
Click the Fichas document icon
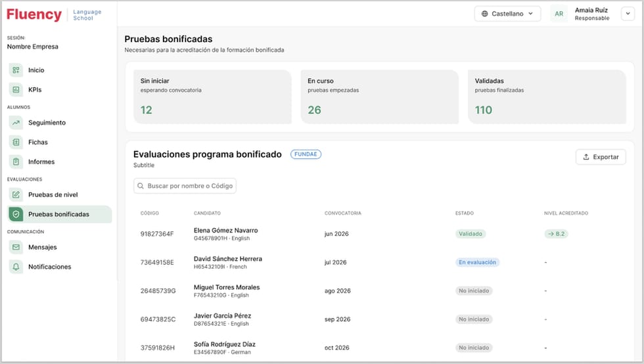pyautogui.click(x=16, y=142)
